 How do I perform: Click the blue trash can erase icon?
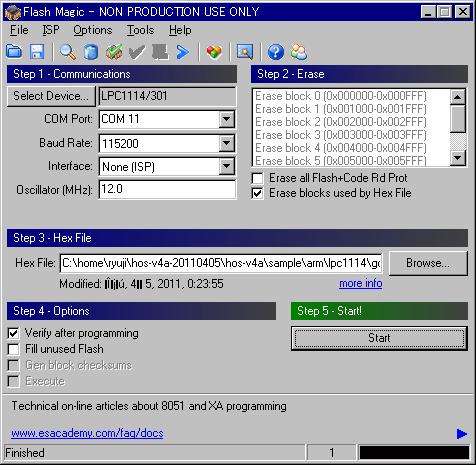point(91,52)
